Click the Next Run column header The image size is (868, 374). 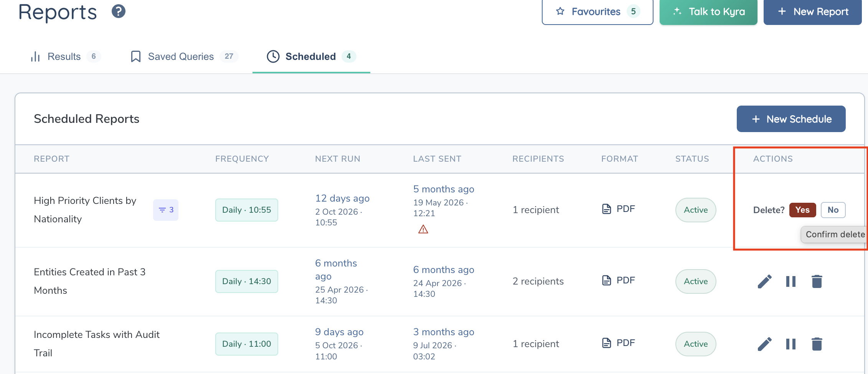click(338, 159)
